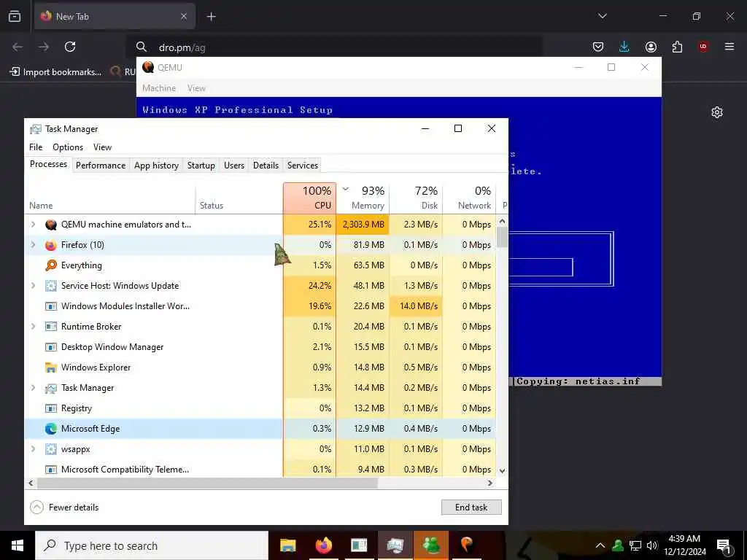Close the Firefox New Tab tab
Screen dimensions: 747x560
click(184, 16)
